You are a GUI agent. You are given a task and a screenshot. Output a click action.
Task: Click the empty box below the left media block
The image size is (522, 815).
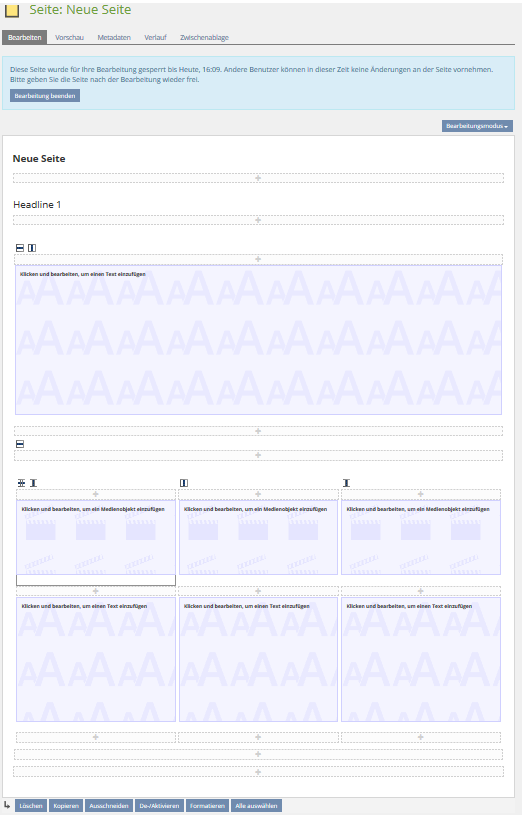pos(96,580)
